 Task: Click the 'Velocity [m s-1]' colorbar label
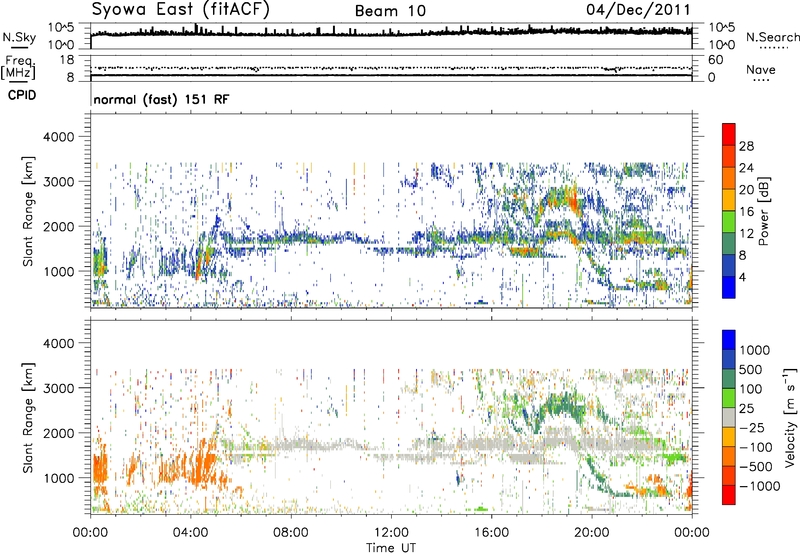[790, 416]
